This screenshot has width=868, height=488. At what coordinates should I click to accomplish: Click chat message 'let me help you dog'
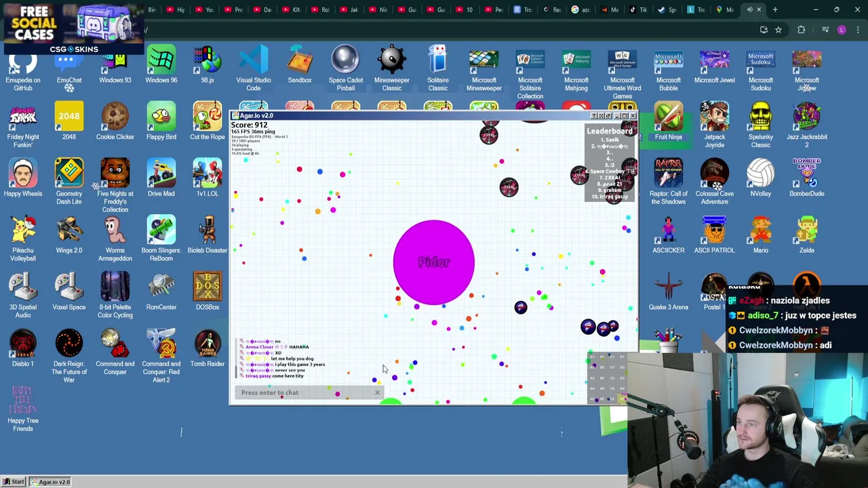[x=292, y=359]
